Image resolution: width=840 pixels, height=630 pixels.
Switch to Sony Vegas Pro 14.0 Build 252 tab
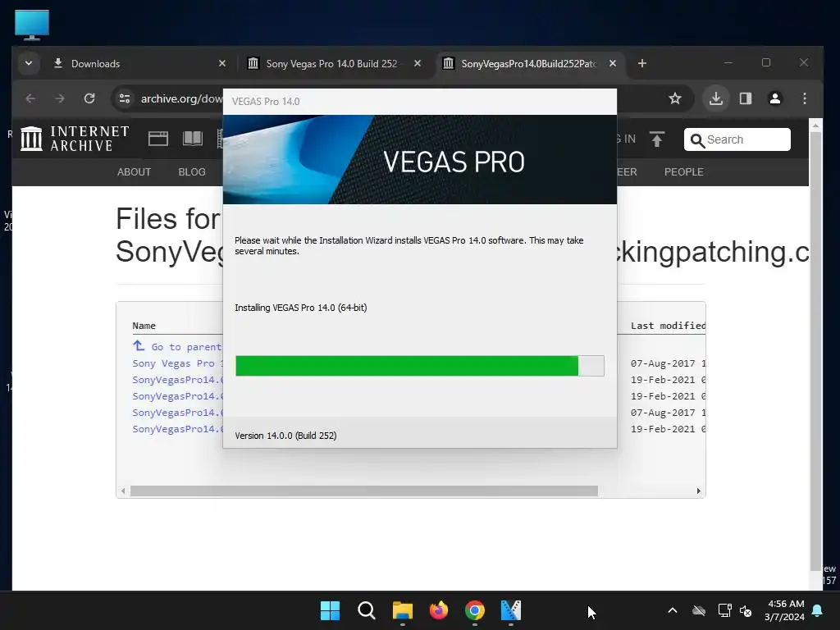[x=335, y=63]
